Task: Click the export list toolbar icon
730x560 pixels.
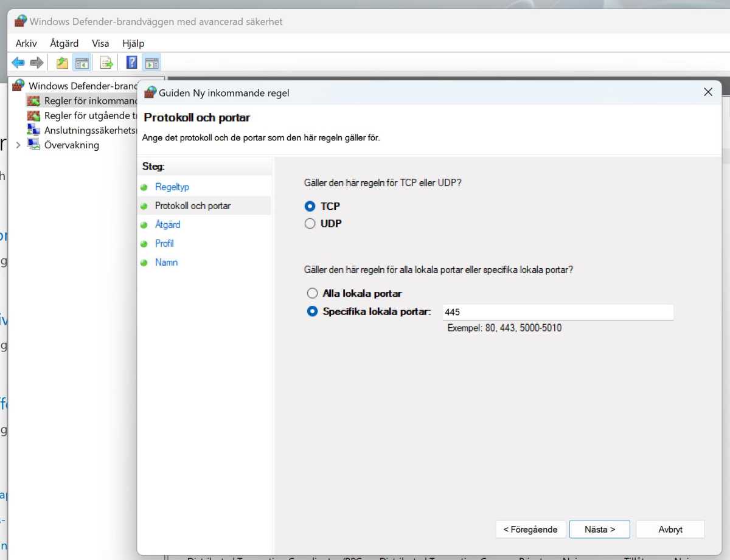Action: [106, 63]
